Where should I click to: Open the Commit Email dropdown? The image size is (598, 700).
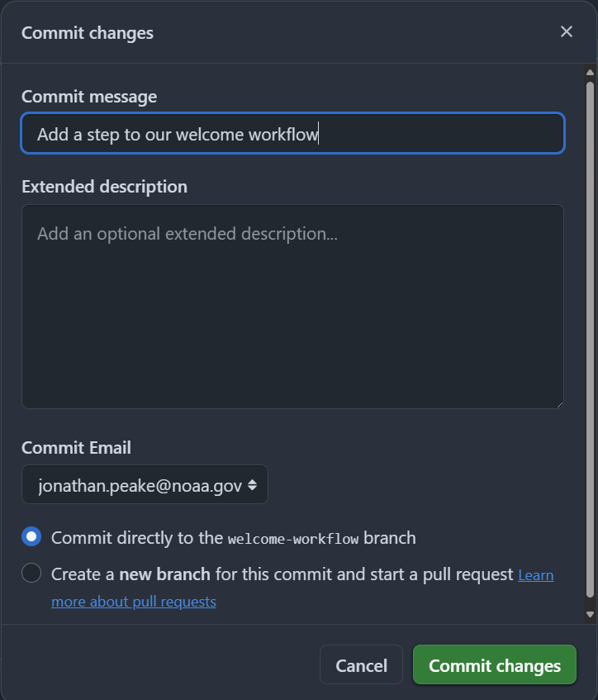click(x=145, y=485)
